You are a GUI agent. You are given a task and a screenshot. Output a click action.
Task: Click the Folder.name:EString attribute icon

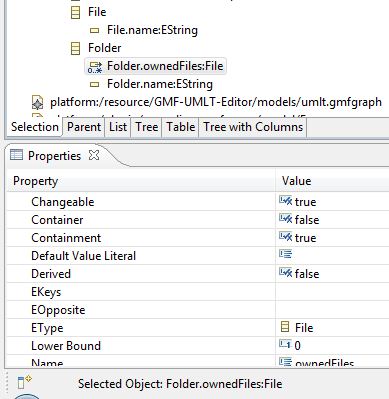95,85
